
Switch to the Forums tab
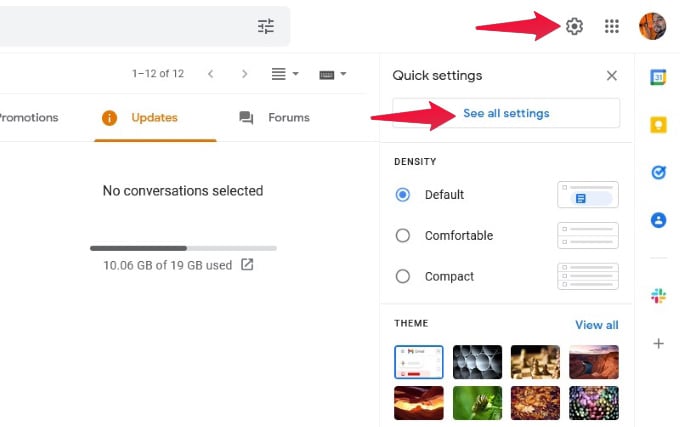(275, 117)
